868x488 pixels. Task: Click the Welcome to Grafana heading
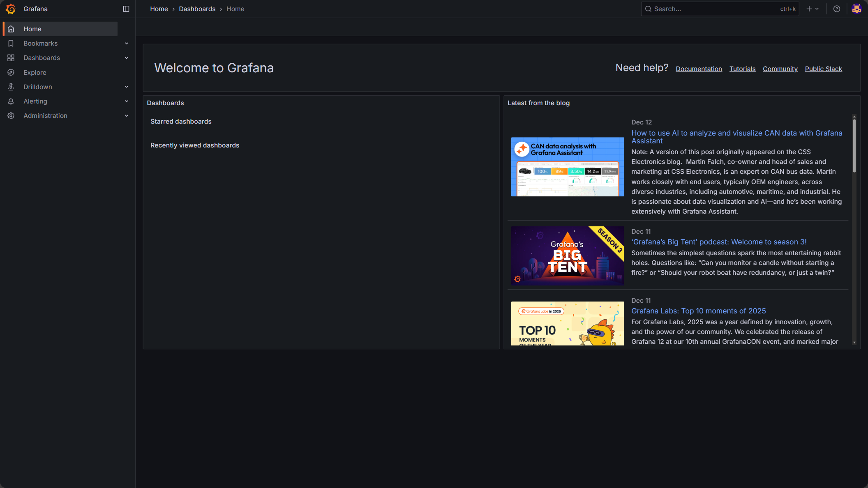point(214,68)
